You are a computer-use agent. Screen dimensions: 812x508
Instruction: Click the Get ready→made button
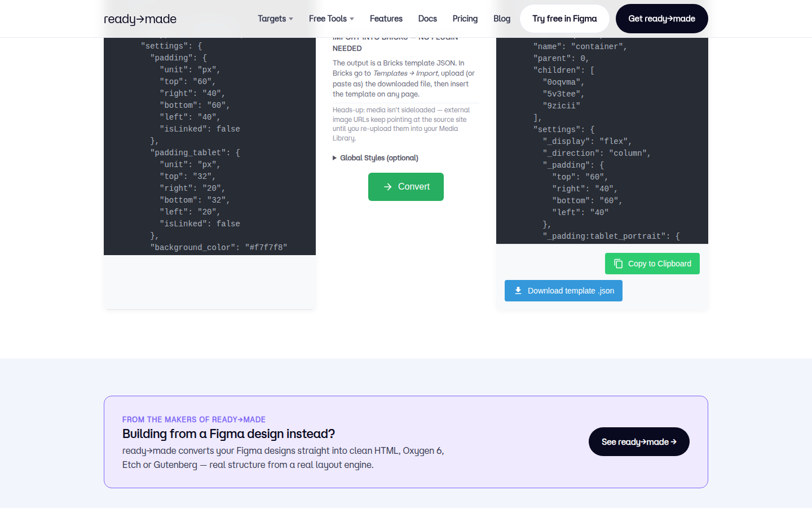[661, 19]
